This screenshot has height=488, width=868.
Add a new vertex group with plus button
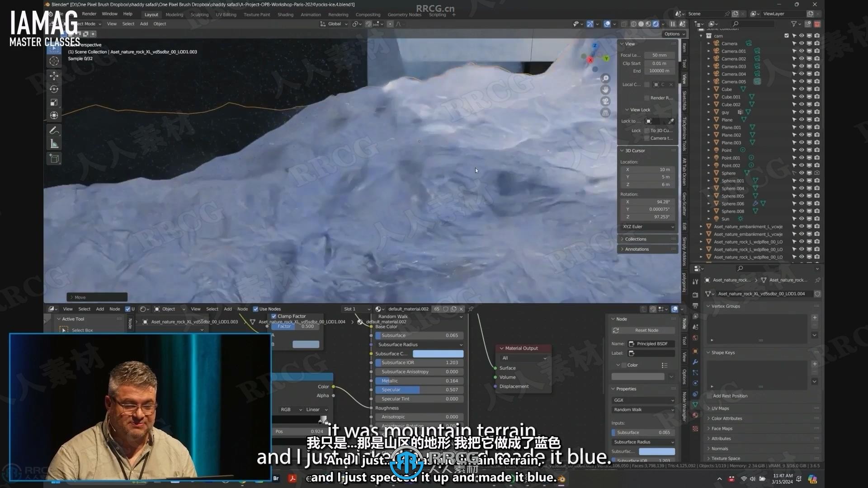815,318
